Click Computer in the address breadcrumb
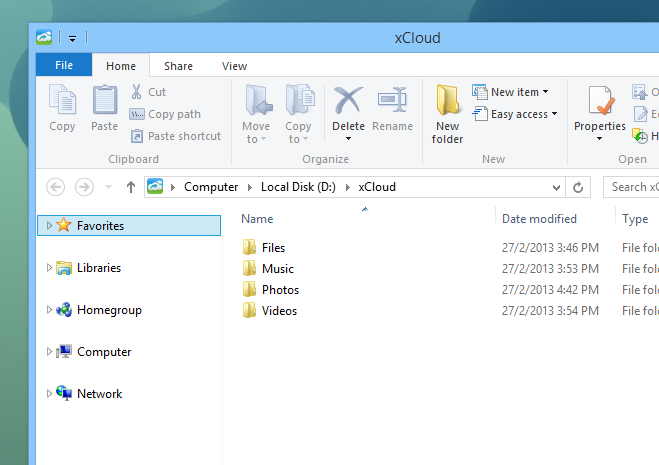 [211, 187]
